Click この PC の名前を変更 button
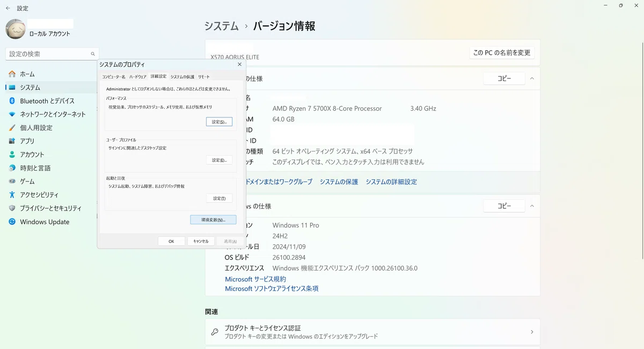 click(502, 53)
